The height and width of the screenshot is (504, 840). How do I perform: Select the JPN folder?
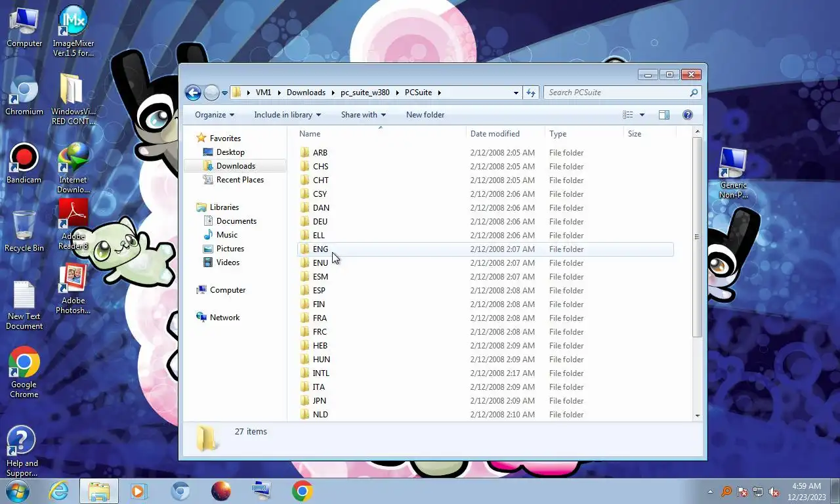pyautogui.click(x=486, y=401)
